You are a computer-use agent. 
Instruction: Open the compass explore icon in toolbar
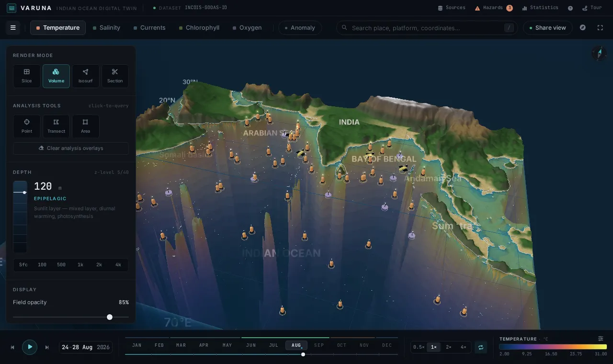583,28
